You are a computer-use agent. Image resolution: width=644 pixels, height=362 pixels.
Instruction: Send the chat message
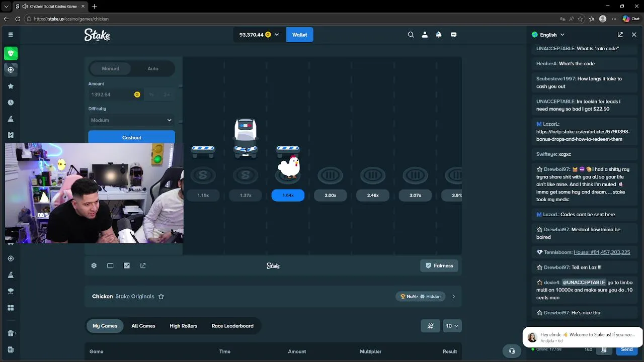(627, 349)
